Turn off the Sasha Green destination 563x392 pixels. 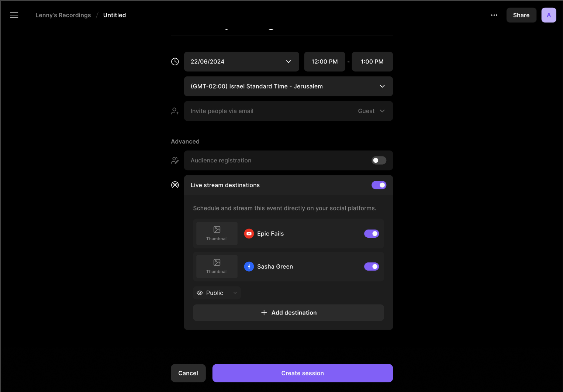tap(371, 267)
